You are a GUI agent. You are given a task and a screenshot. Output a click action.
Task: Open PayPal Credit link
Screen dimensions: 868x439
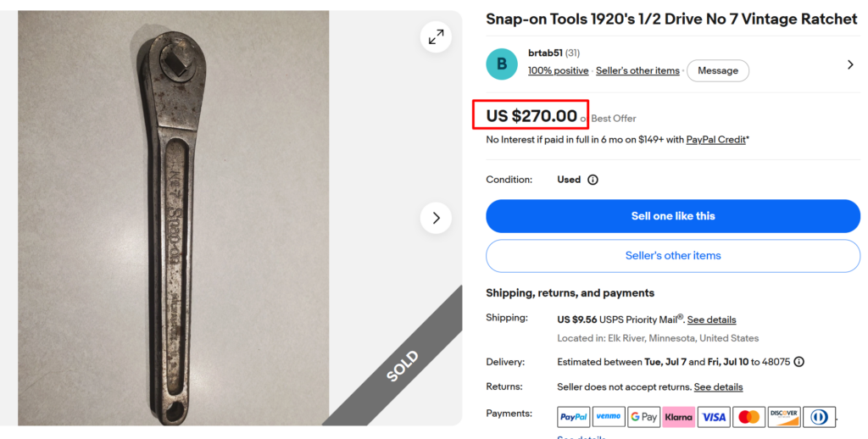tap(715, 140)
